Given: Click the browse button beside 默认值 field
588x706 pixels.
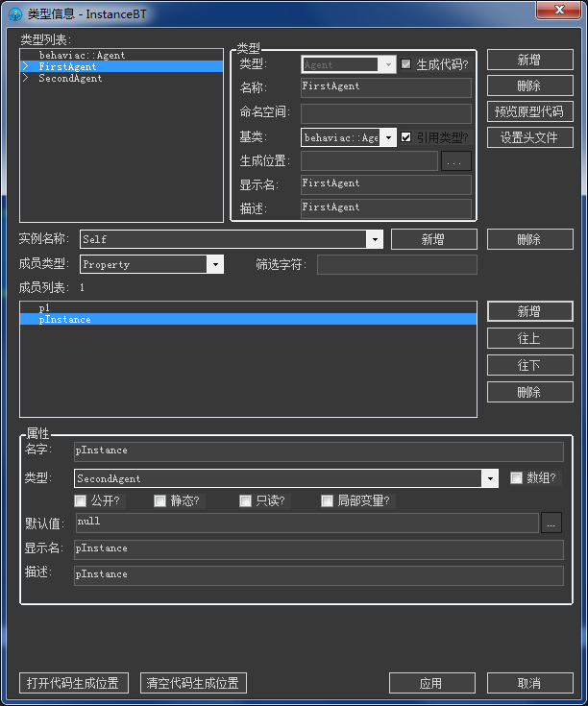Looking at the screenshot, I should tap(551, 523).
